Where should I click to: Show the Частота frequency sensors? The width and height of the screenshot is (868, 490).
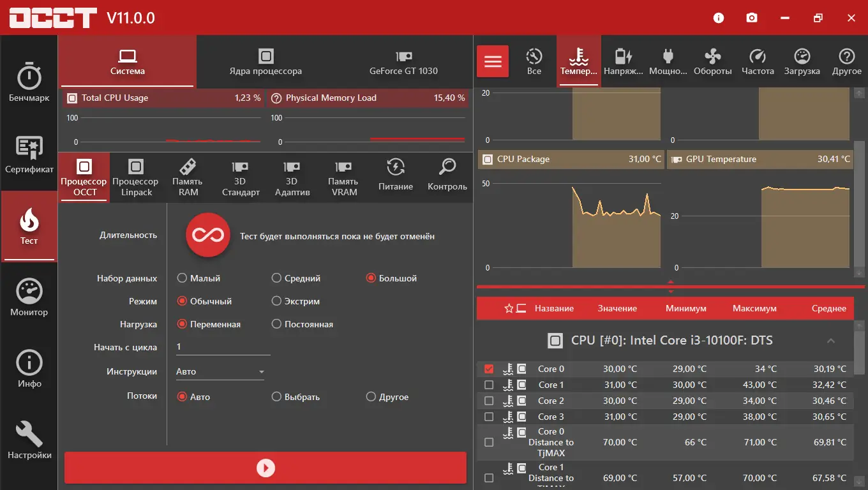pyautogui.click(x=758, y=61)
